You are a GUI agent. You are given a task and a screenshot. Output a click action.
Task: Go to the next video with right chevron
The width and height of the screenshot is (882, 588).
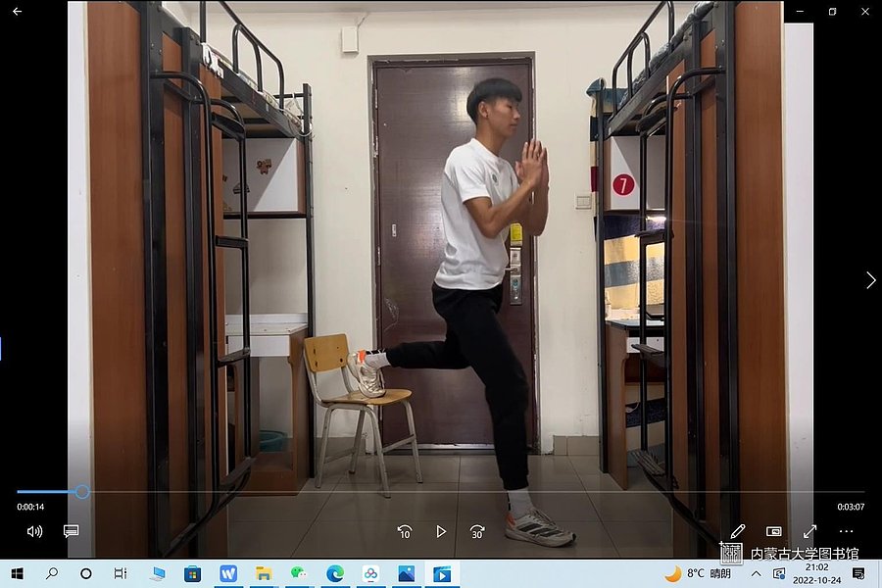pos(871,280)
